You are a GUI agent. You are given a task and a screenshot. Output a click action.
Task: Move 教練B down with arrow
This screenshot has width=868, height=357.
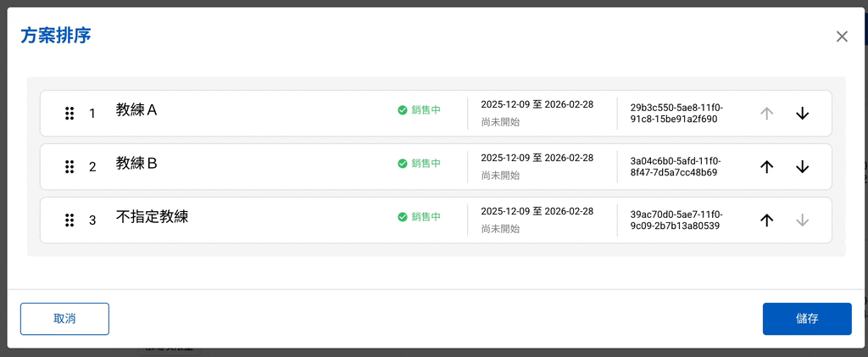pyautogui.click(x=802, y=166)
